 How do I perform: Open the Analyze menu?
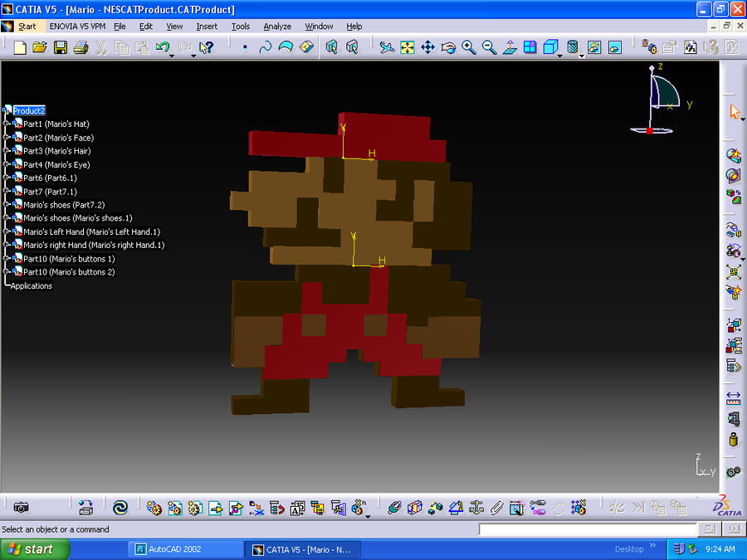[277, 27]
